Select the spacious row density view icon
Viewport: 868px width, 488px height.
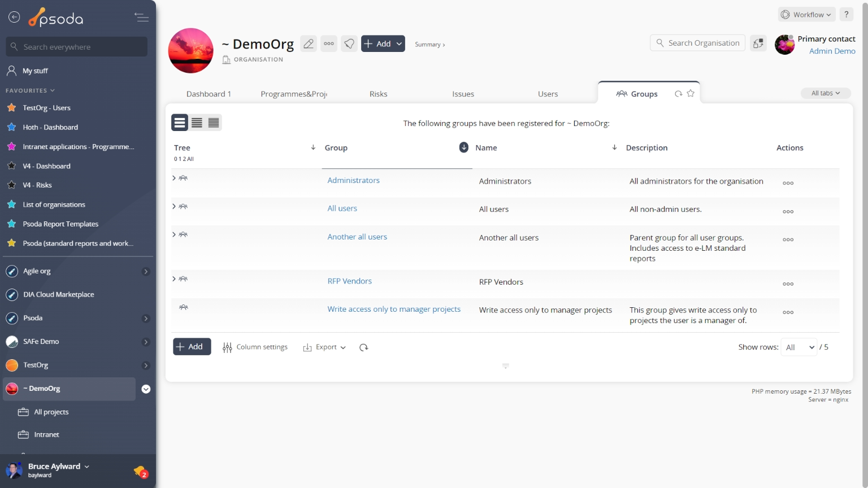180,123
